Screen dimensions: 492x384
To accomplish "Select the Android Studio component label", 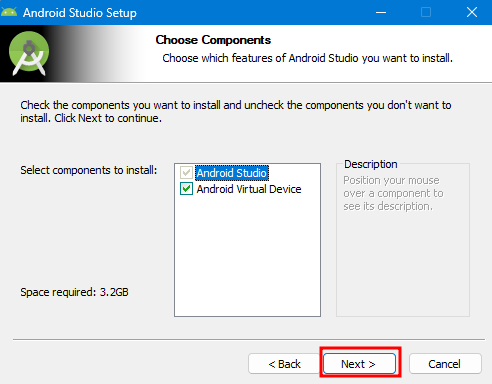I will [x=232, y=173].
